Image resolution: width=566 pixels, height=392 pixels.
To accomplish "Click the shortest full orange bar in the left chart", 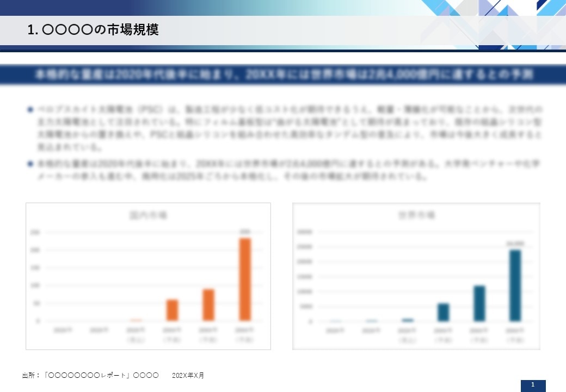I will [173, 310].
